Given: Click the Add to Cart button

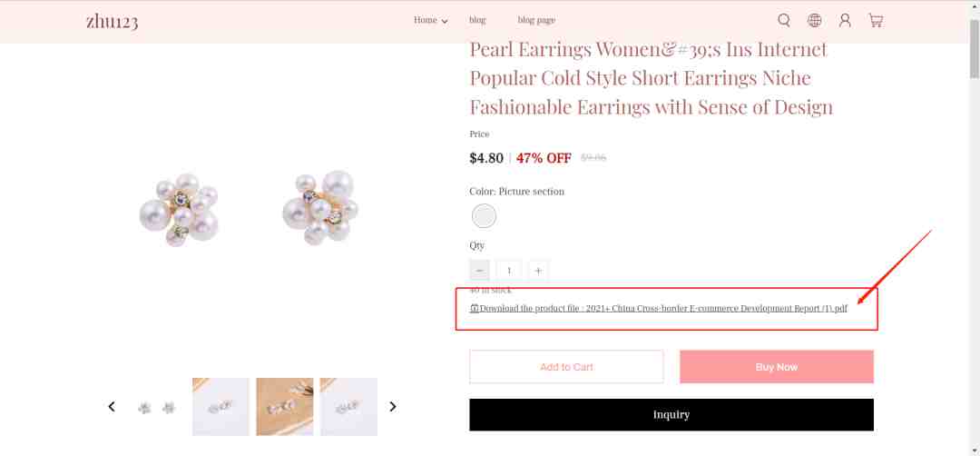Looking at the screenshot, I should click(566, 367).
